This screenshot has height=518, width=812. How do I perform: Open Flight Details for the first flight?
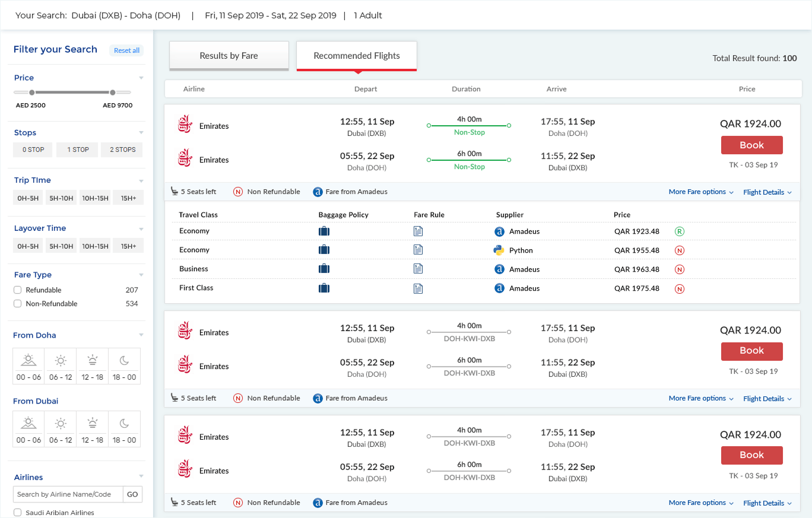(767, 192)
